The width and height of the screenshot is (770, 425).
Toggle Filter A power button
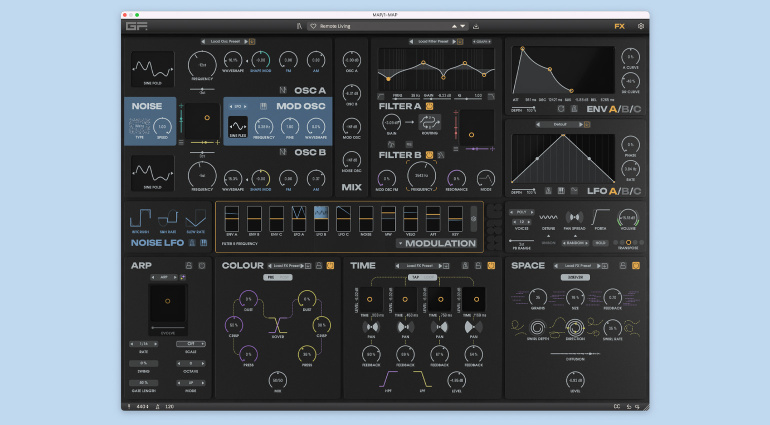pos(430,105)
